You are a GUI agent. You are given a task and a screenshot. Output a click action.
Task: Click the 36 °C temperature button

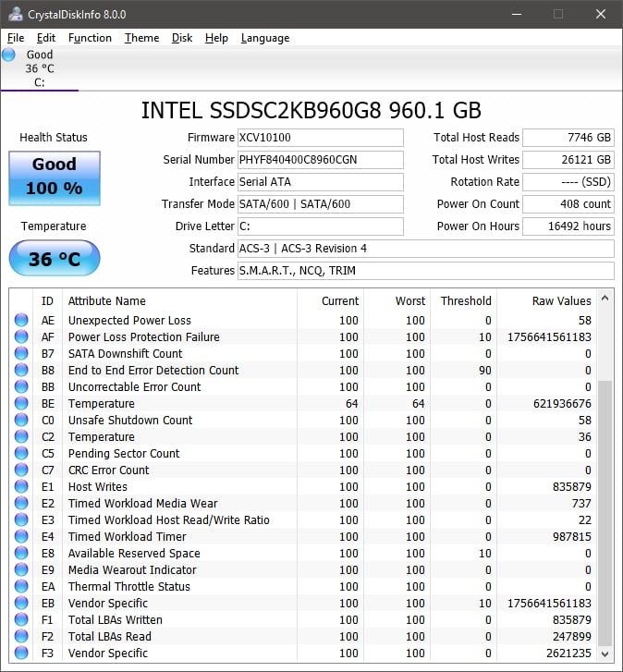pos(55,258)
